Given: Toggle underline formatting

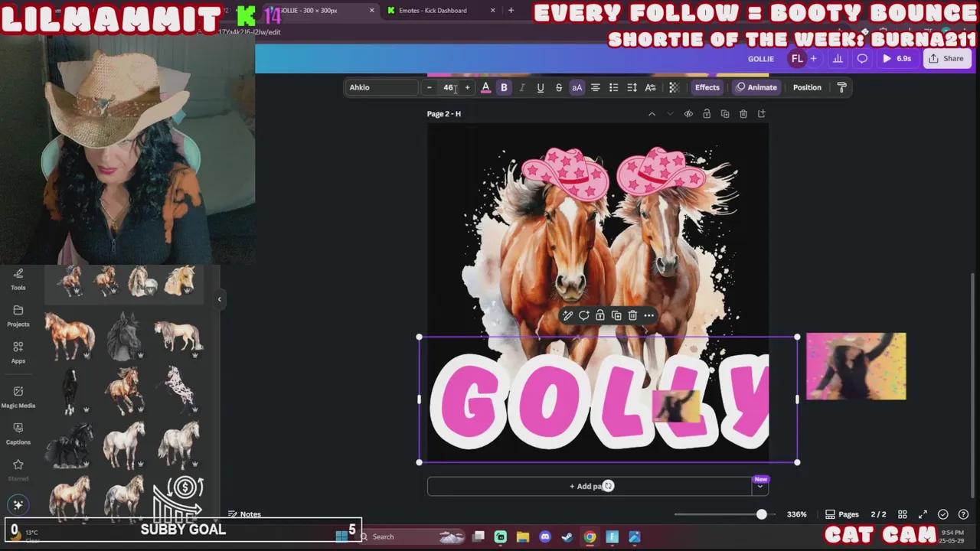Looking at the screenshot, I should pos(540,87).
